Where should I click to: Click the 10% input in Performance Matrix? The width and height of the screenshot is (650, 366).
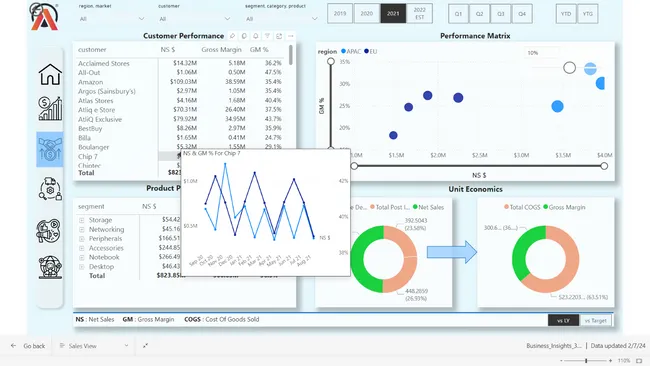[x=541, y=53]
